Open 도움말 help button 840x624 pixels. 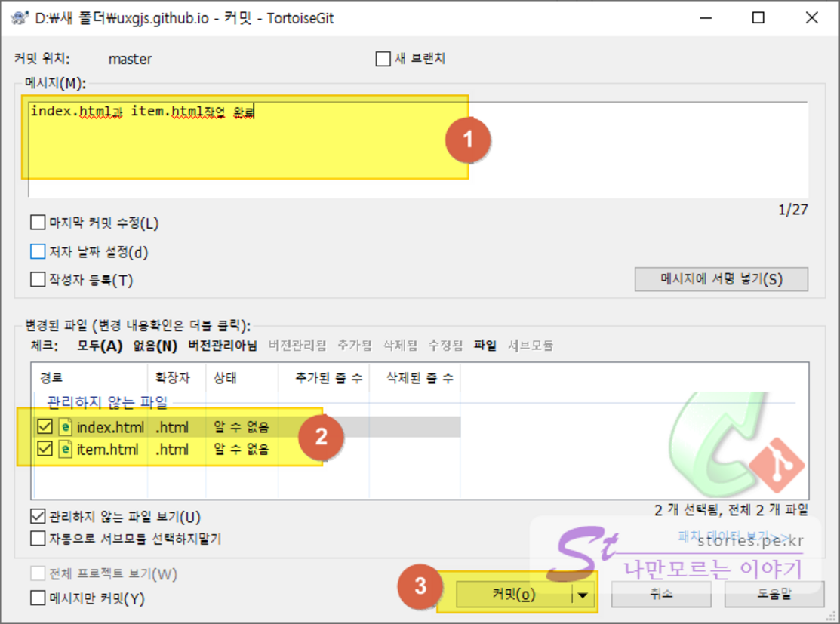[x=771, y=595]
